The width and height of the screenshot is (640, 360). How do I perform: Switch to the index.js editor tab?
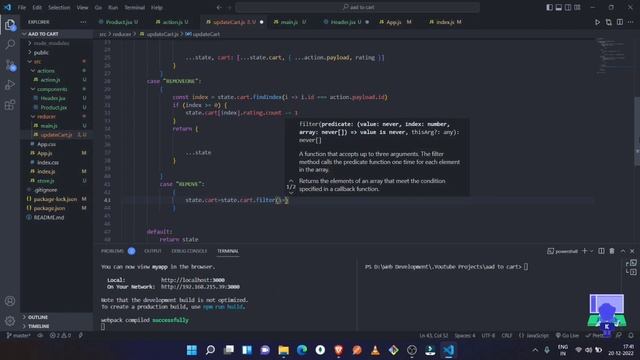pos(445,22)
